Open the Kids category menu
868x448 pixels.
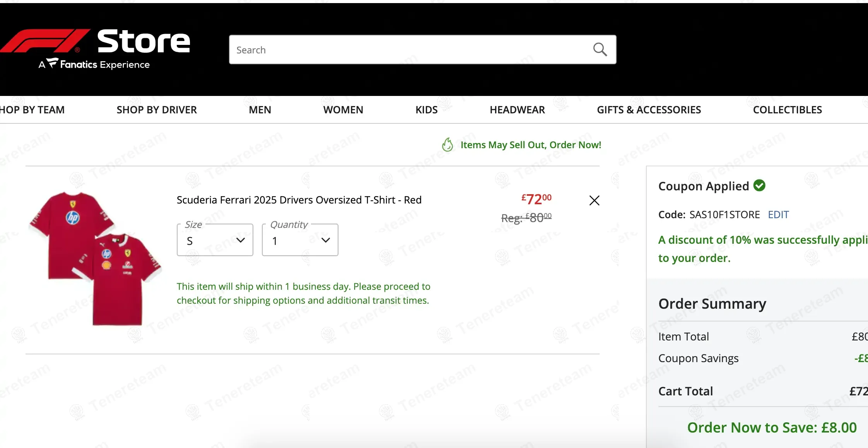[x=426, y=110]
